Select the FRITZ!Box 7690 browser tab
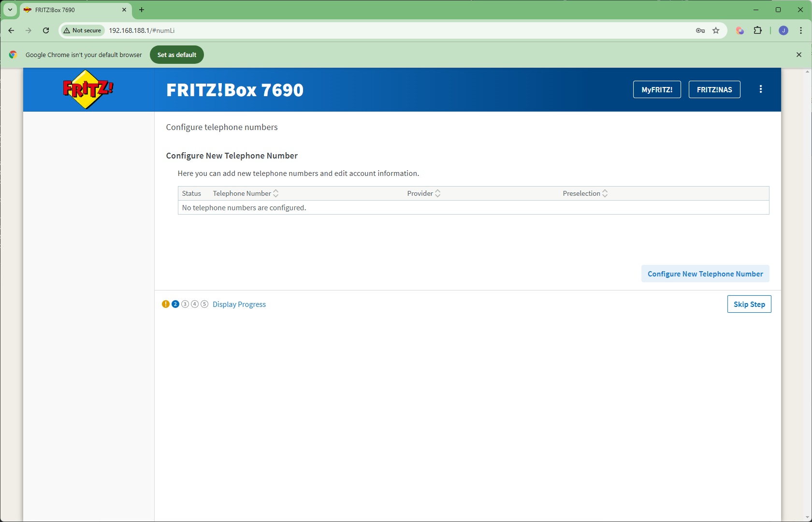This screenshot has width=812, height=522. [x=75, y=10]
